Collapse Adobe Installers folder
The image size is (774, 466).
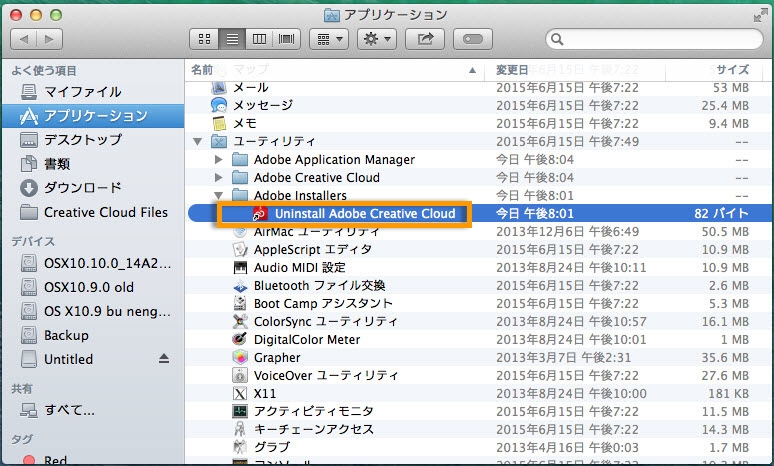pos(218,195)
